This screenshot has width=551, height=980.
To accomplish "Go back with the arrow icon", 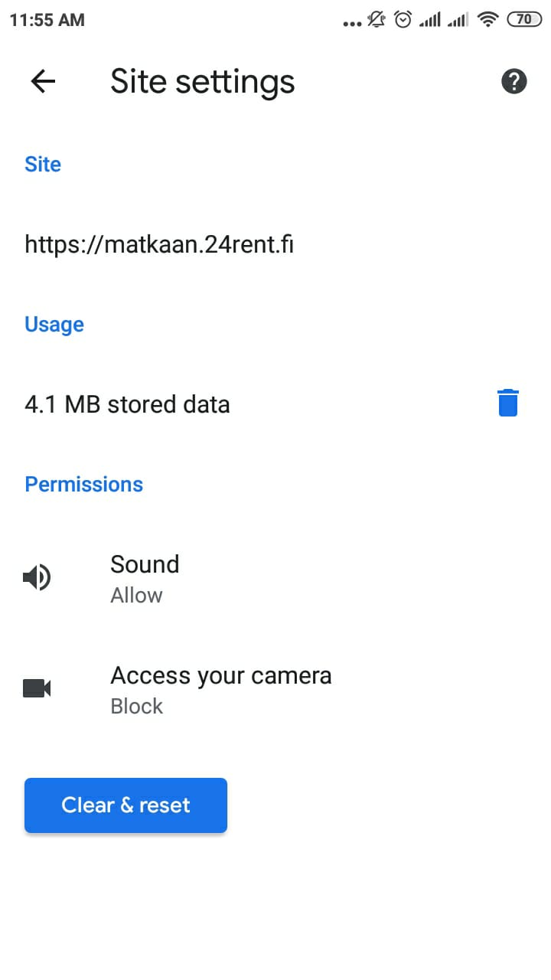I will pos(43,81).
